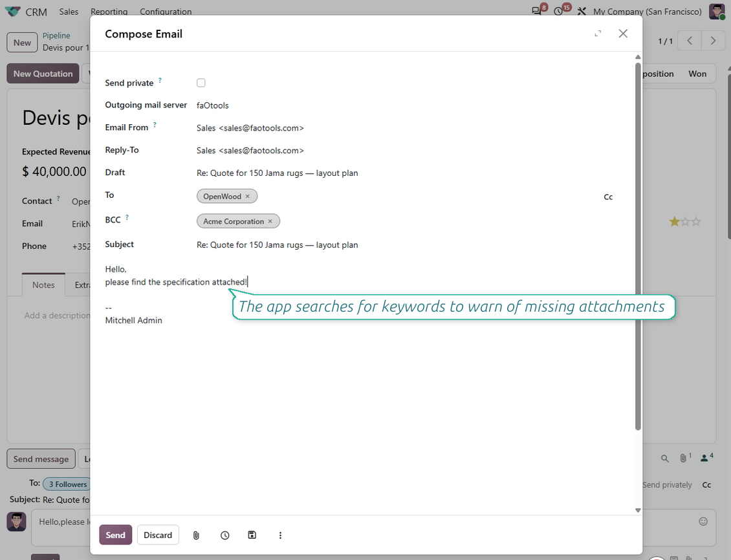Click the Email From field value
This screenshot has height=560, width=731.
point(250,128)
